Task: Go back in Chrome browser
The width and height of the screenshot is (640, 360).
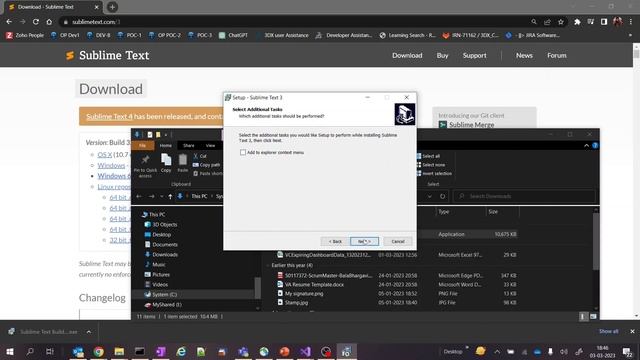Action: 9,22
